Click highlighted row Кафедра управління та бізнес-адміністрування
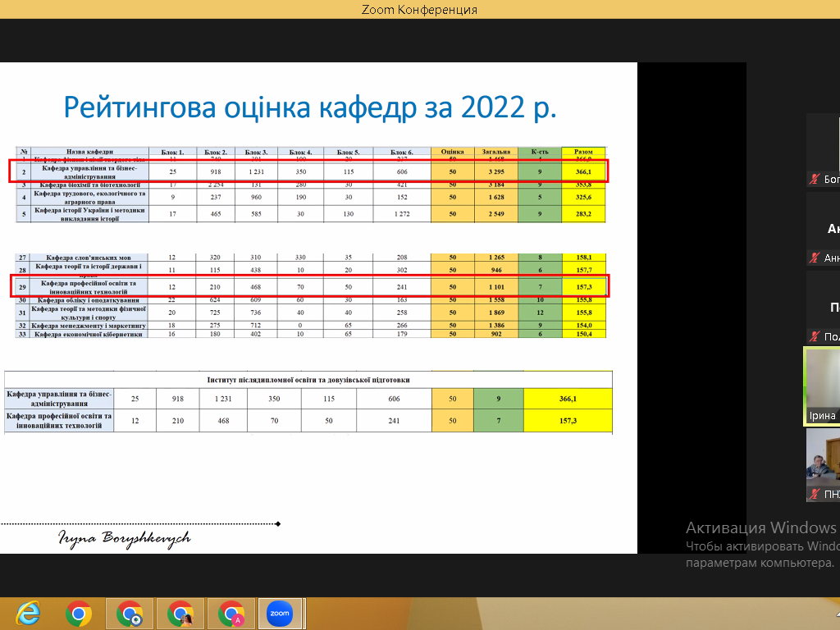 pos(308,171)
